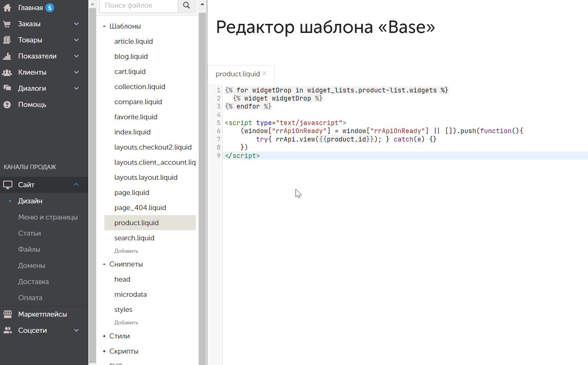Click Добавить link under Сниппеты

pyautogui.click(x=126, y=323)
